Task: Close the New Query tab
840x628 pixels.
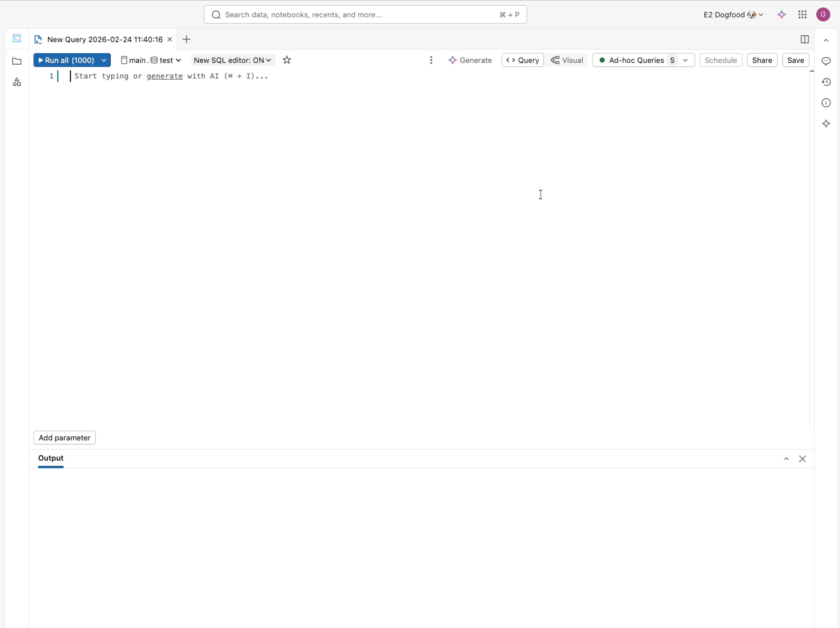Action: pyautogui.click(x=170, y=39)
